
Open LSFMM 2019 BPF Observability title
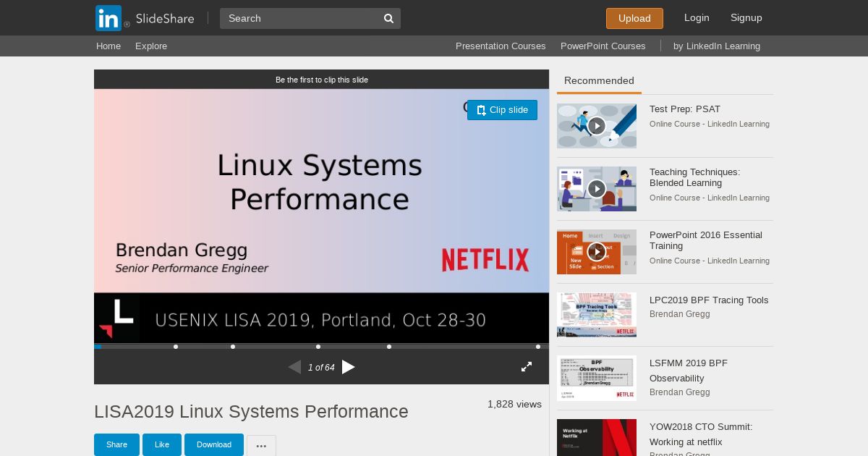(x=689, y=371)
